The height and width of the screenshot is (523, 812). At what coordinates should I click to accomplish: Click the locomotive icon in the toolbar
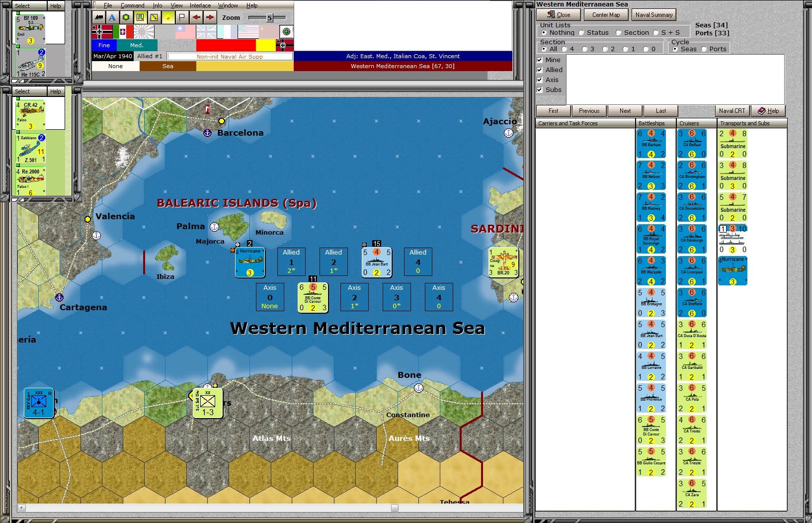pos(99,17)
